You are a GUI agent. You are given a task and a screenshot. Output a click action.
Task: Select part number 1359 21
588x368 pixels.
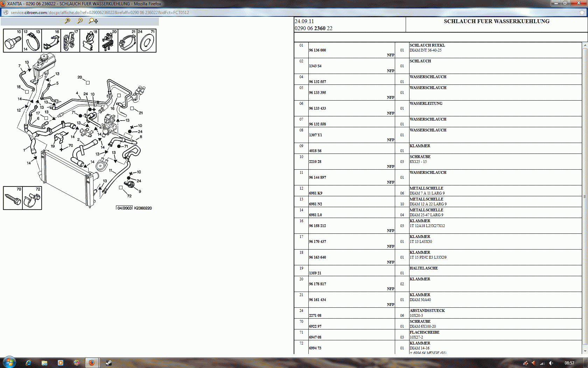point(315,273)
